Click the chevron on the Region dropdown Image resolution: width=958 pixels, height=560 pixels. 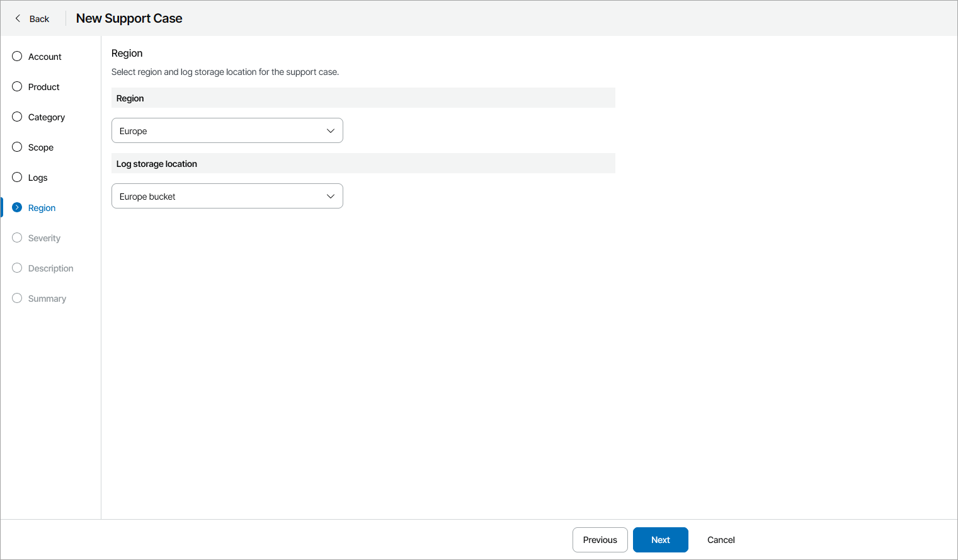click(330, 130)
